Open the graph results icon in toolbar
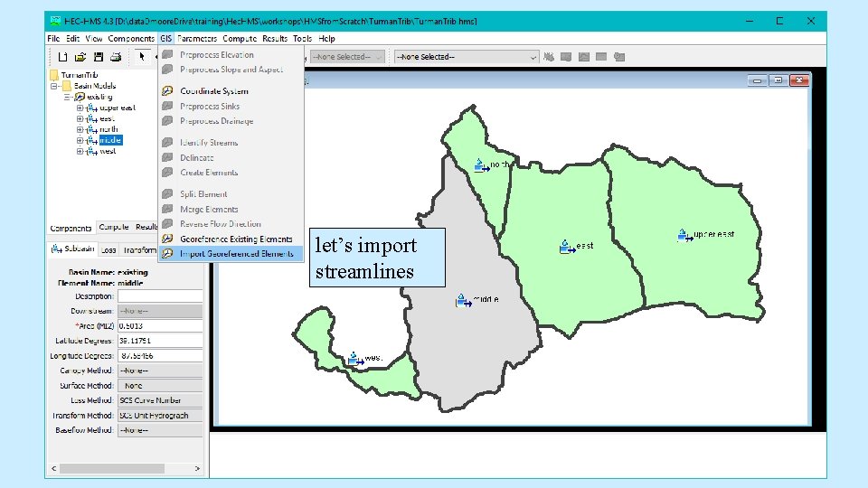Image resolution: width=868 pixels, height=488 pixels. pos(584,57)
